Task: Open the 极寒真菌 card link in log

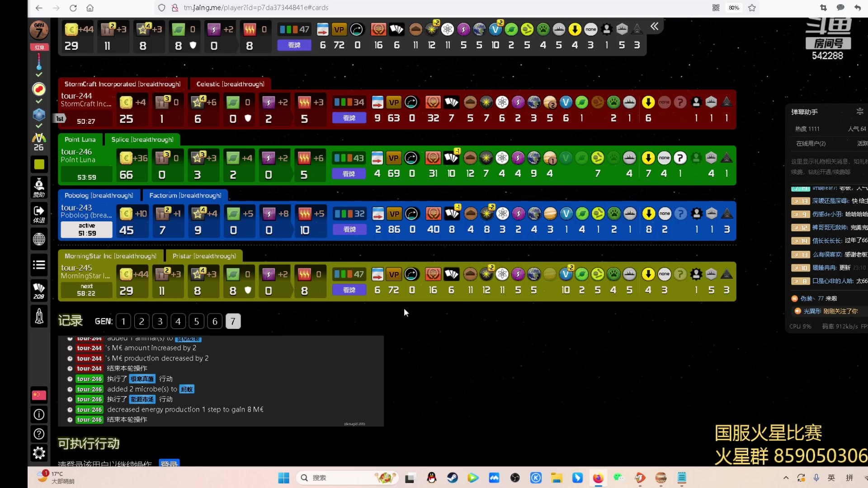Action: tap(142, 379)
